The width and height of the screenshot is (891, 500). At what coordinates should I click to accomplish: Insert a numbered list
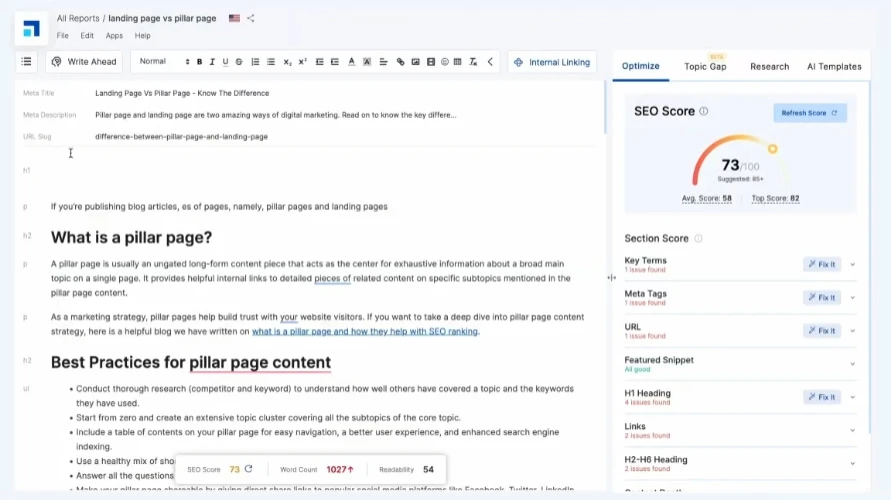(x=255, y=62)
